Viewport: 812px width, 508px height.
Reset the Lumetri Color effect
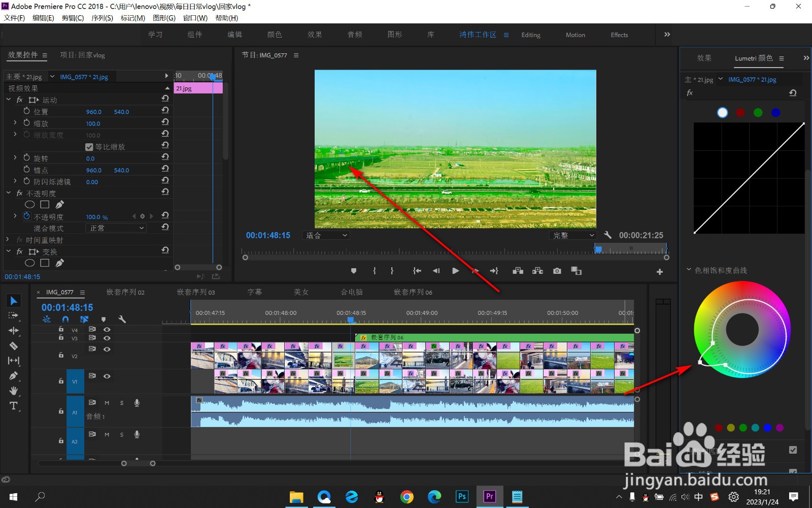point(793,93)
